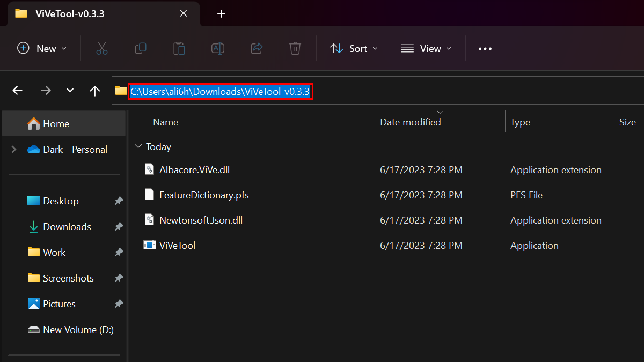644x362 pixels.
Task: Open Downloads in the sidebar
Action: [x=67, y=227]
